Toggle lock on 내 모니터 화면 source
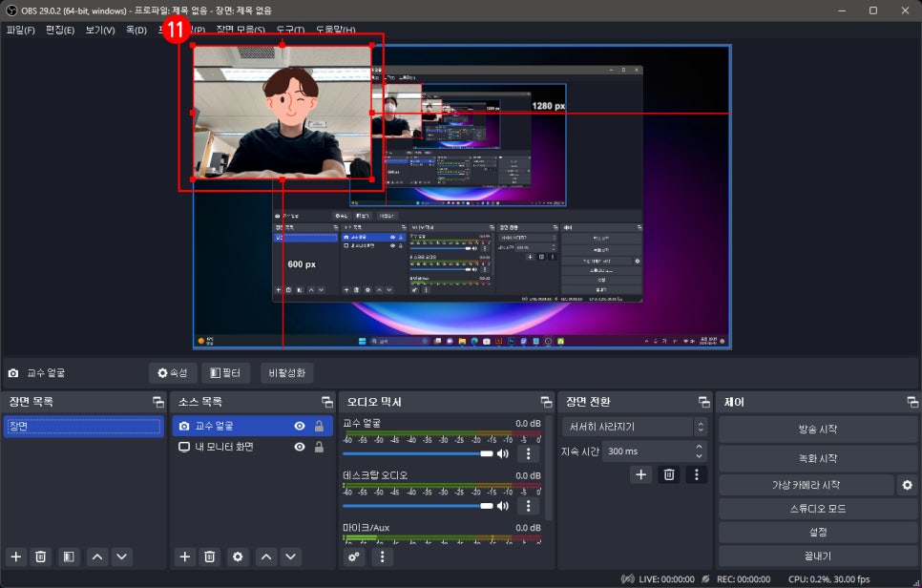This screenshot has width=922, height=588. point(319,447)
